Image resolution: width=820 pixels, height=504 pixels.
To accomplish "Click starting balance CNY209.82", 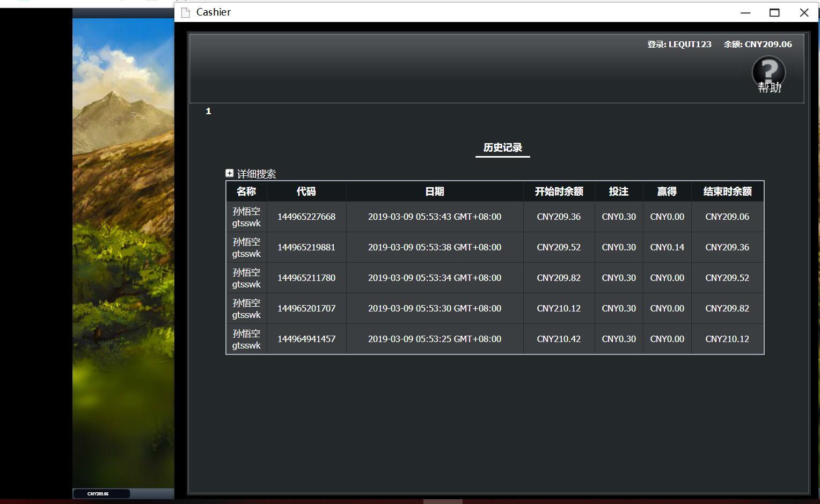I will pyautogui.click(x=559, y=278).
